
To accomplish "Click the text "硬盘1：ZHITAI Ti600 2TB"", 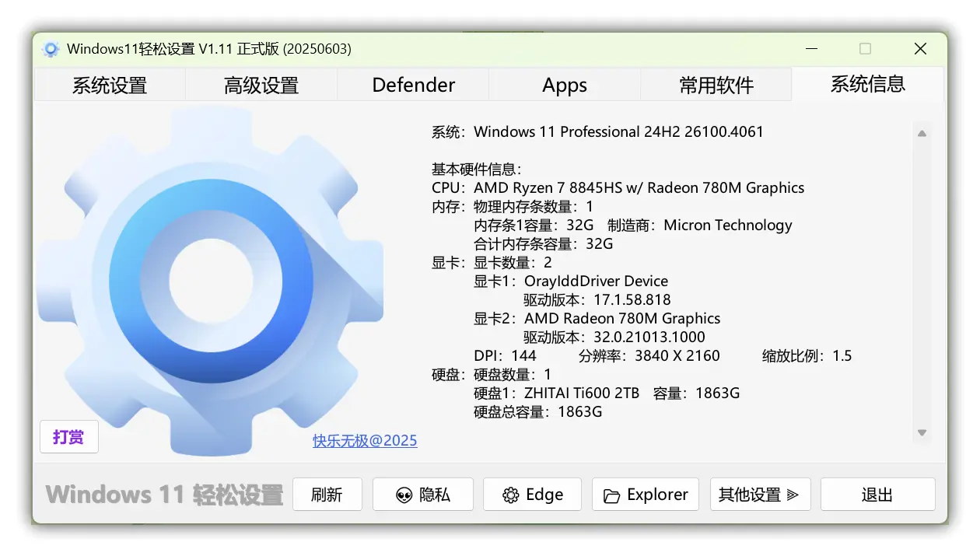I will point(556,393).
